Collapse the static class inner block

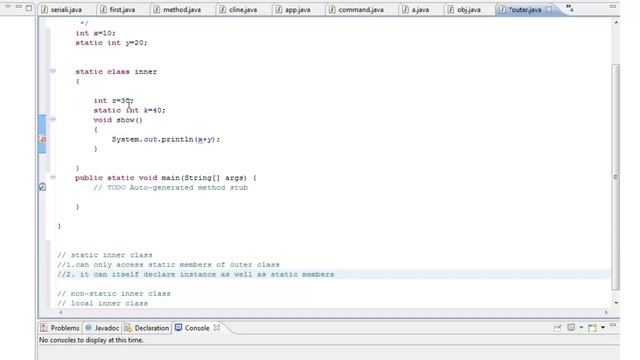(x=53, y=71)
